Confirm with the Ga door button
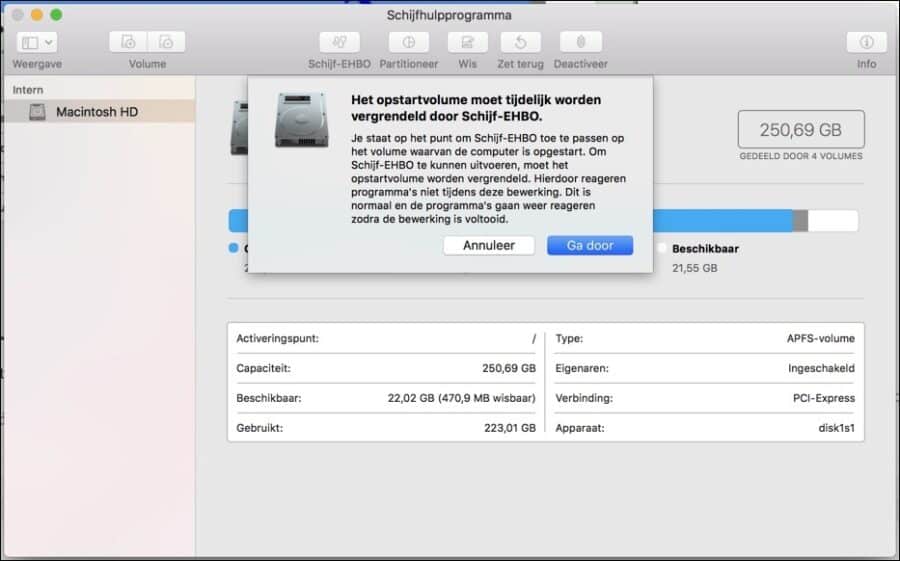The width and height of the screenshot is (900, 561). click(x=589, y=245)
